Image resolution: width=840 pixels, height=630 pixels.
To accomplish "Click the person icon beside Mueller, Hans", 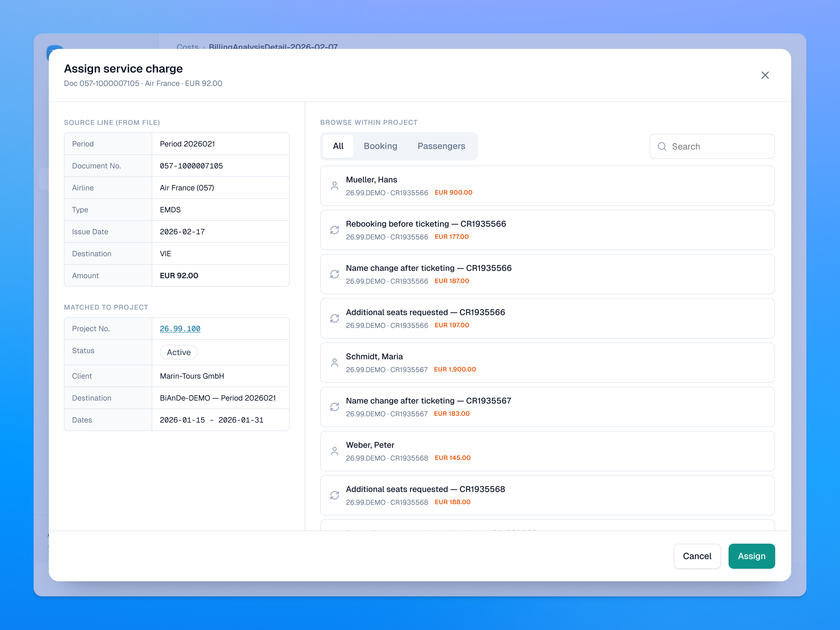I will (335, 186).
